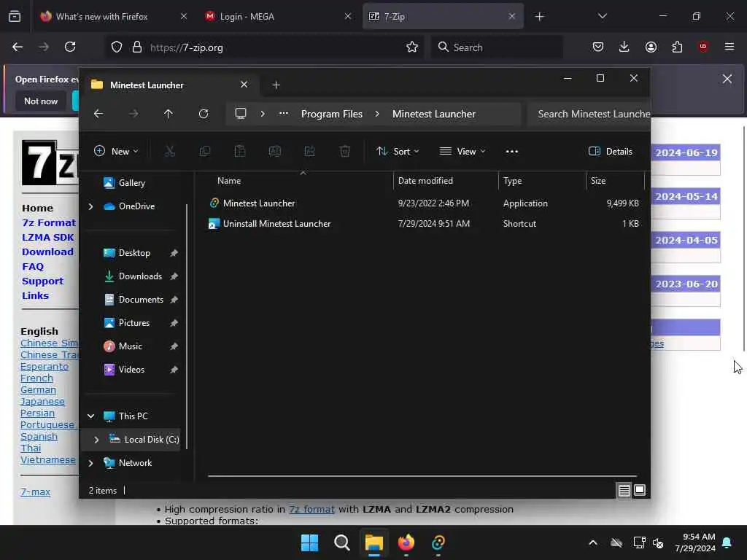The image size is (747, 560).
Task: Click the Firefox Search box
Action: pos(498,47)
